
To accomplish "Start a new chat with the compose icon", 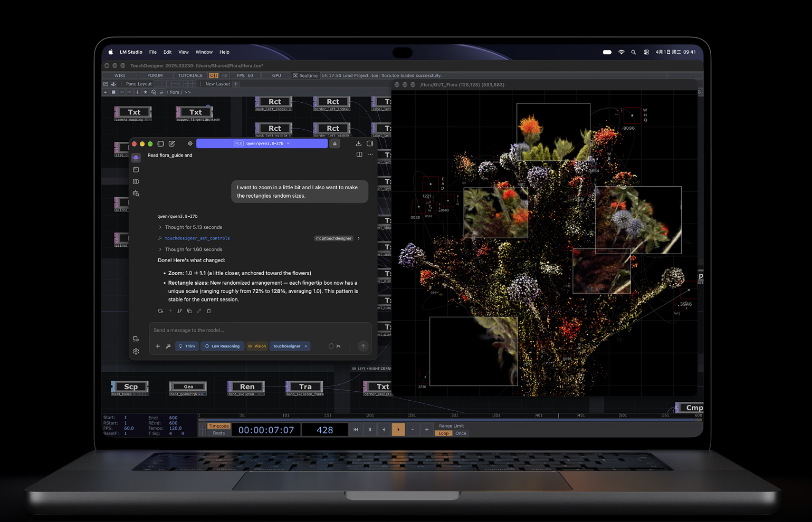I will point(172,143).
